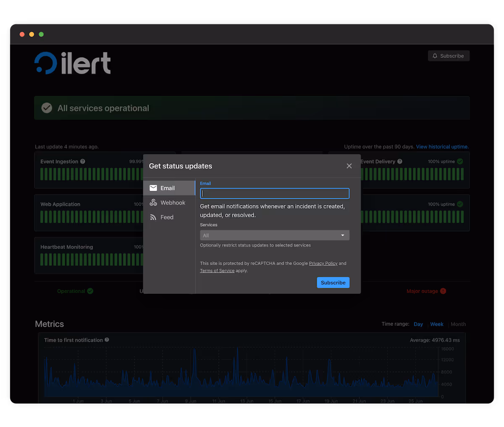Viewport: 504px width, 427px height.
Task: Select the Month time range
Action: coord(458,324)
